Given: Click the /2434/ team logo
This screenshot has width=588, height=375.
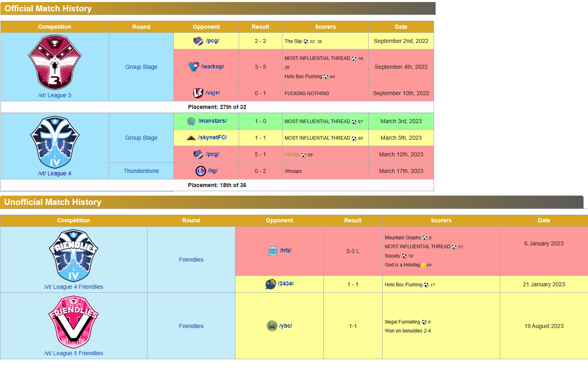Looking at the screenshot, I should pyautogui.click(x=271, y=284).
